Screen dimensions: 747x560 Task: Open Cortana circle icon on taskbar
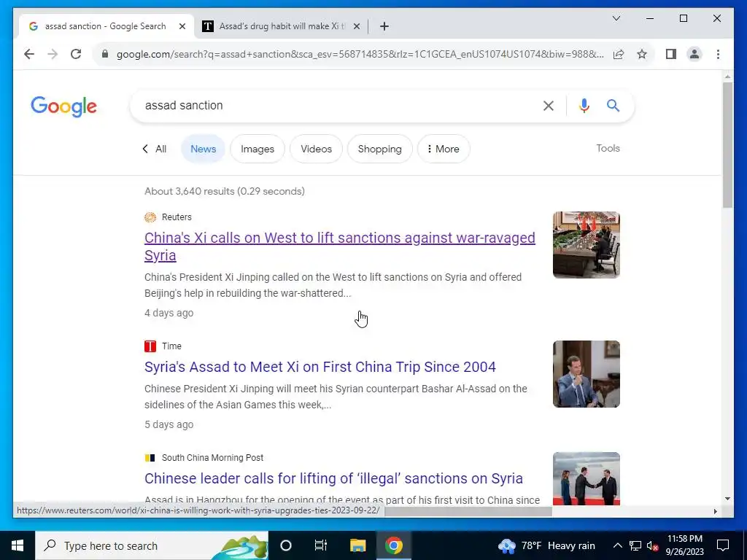click(286, 545)
